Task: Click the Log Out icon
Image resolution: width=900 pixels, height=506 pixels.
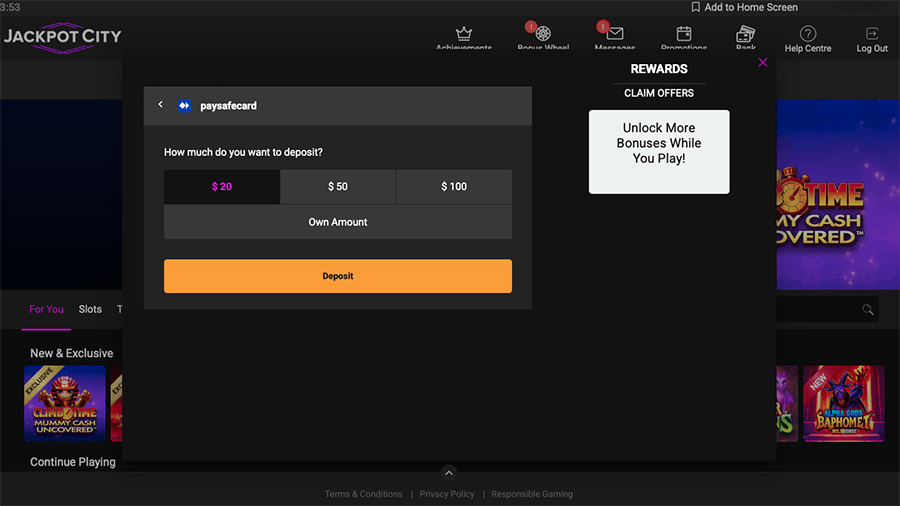Action: tap(872, 33)
